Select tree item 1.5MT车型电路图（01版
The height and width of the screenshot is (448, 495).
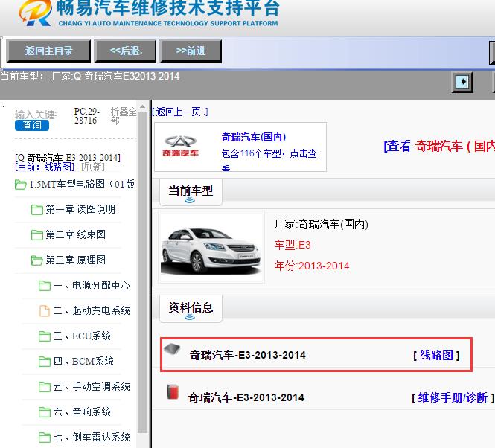coord(82,184)
